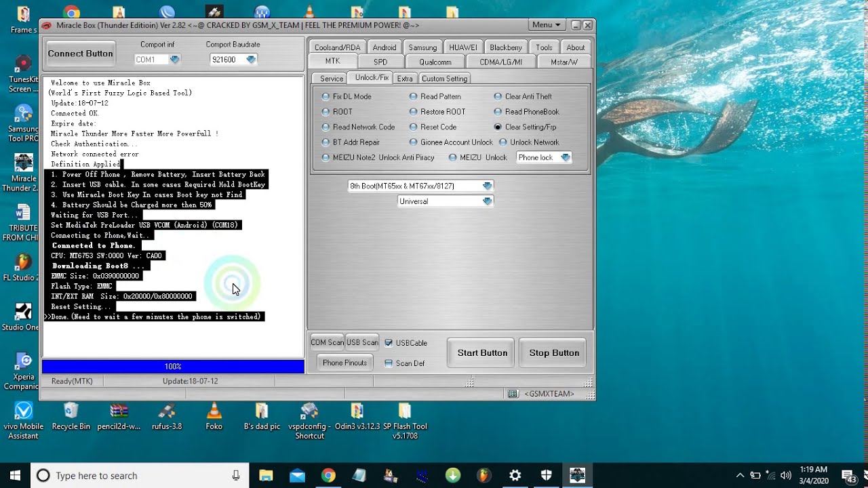Screen dimensions: 868x488
Task: Select BT Addr Repair option
Action: point(351,142)
